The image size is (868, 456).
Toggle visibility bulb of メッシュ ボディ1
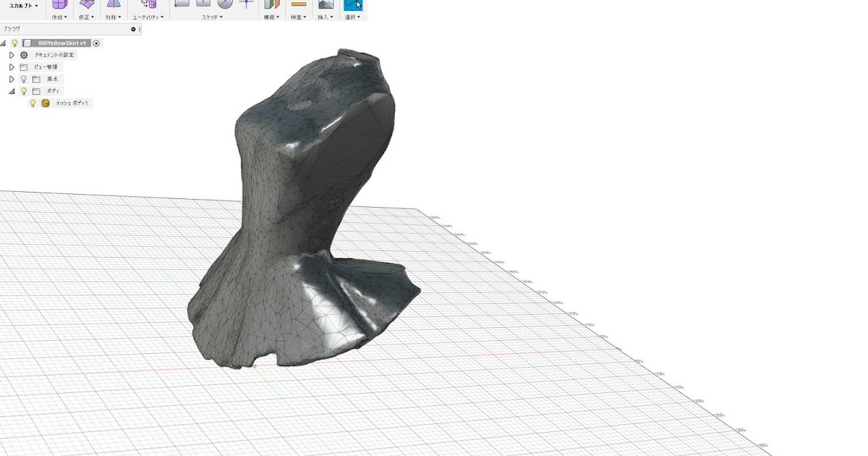33,104
